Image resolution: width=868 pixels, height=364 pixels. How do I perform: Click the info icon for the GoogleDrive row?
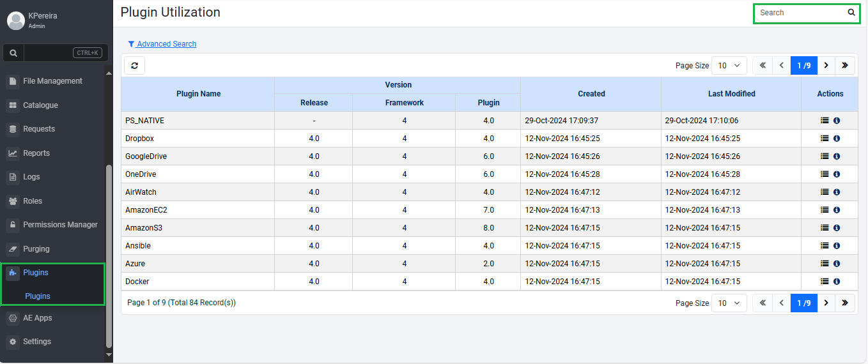click(x=837, y=156)
